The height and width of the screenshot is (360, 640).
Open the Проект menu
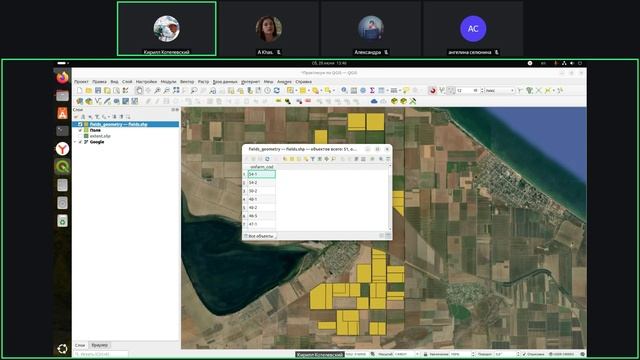pos(81,82)
